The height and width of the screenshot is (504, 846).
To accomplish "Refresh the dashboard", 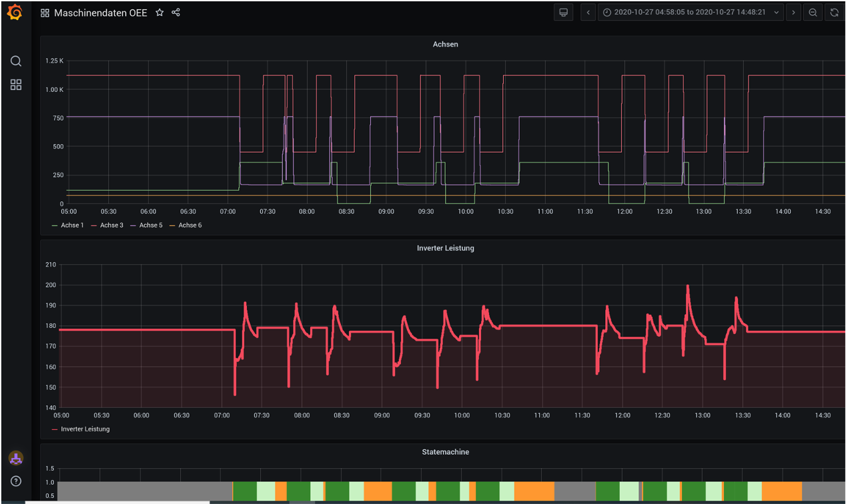I will pos(834,13).
